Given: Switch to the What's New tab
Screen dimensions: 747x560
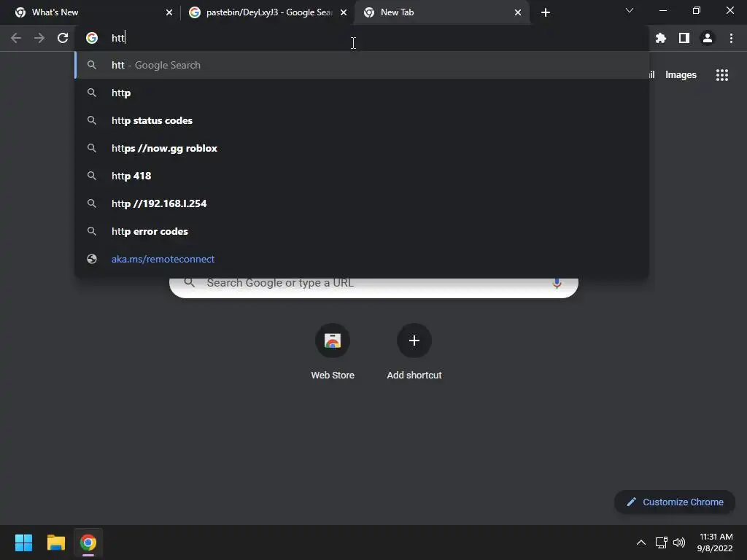Looking at the screenshot, I should 91,12.
